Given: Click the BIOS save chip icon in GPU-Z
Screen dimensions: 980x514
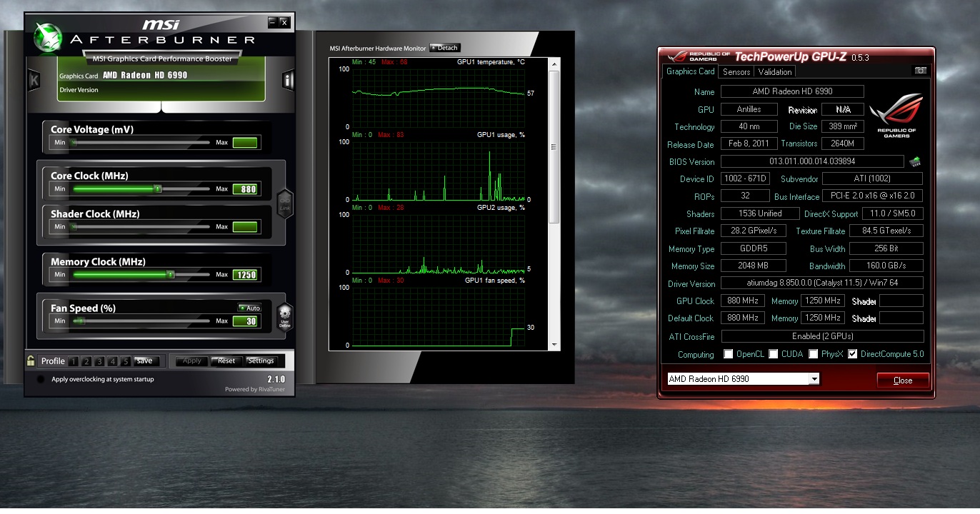Looking at the screenshot, I should (914, 161).
